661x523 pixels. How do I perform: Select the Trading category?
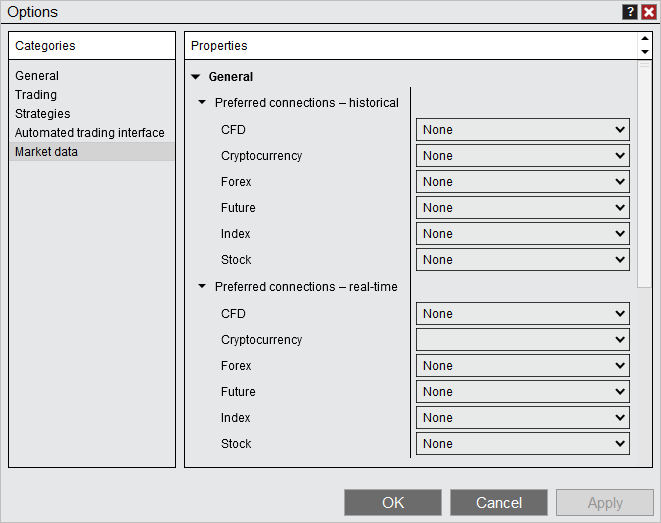pos(36,95)
